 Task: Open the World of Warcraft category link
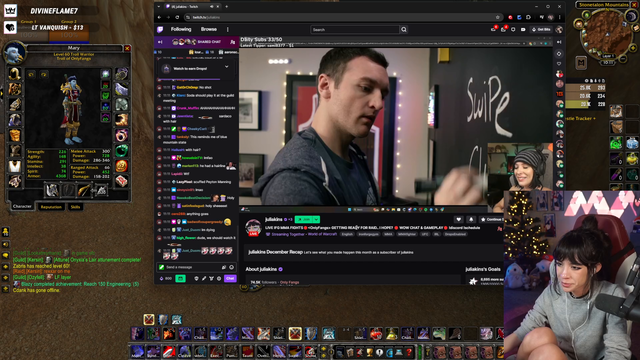321,234
